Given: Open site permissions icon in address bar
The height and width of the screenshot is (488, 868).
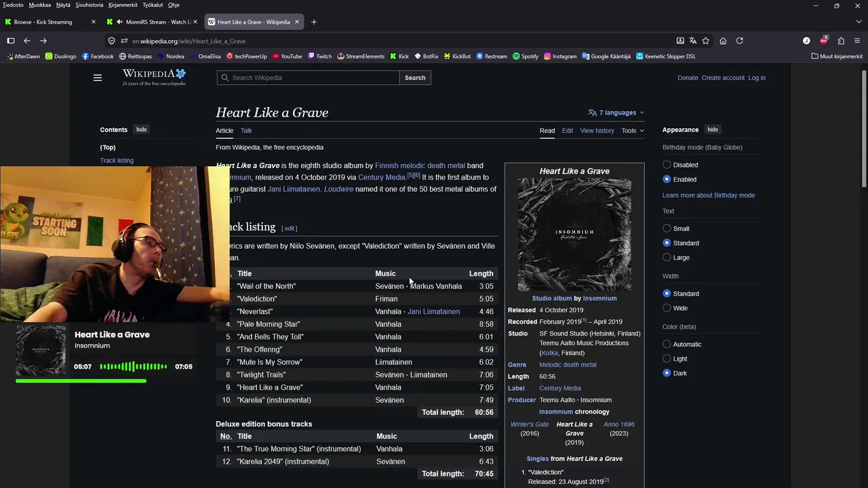Looking at the screenshot, I should 125,41.
